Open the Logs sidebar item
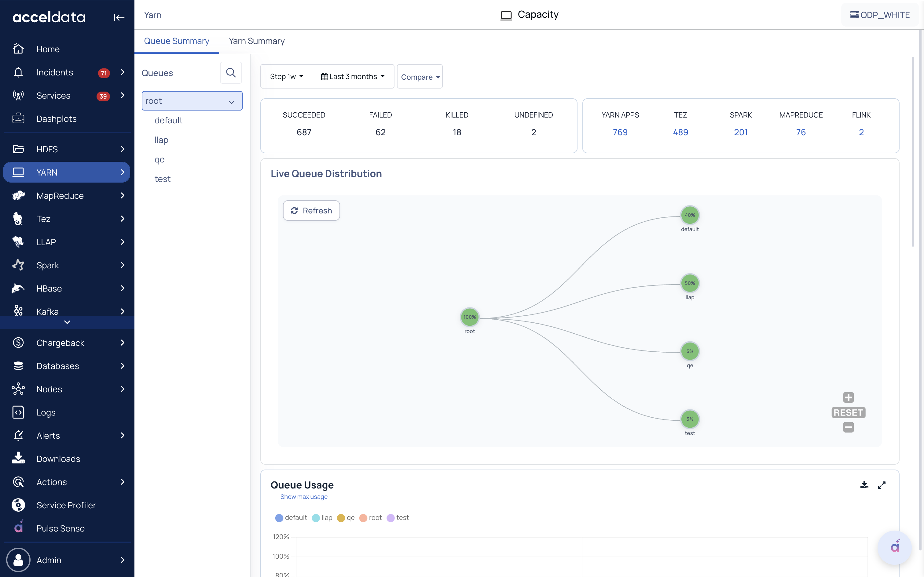This screenshot has height=577, width=924. click(x=46, y=412)
